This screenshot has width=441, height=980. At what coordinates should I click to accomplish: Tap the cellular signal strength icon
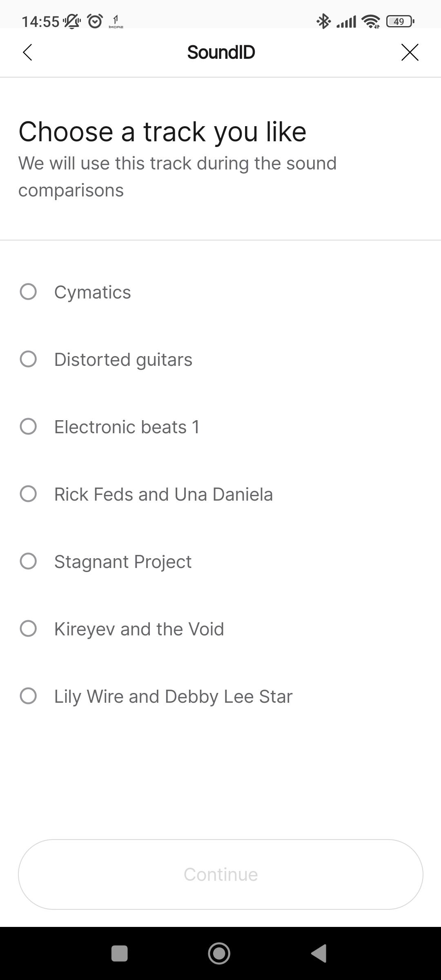point(346,21)
